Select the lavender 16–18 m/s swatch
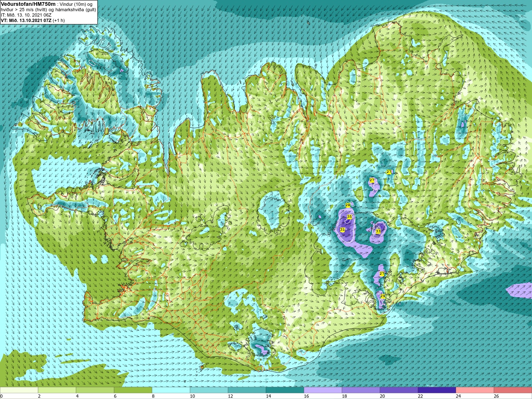Viewport: 532px width, 399px height. (323, 390)
